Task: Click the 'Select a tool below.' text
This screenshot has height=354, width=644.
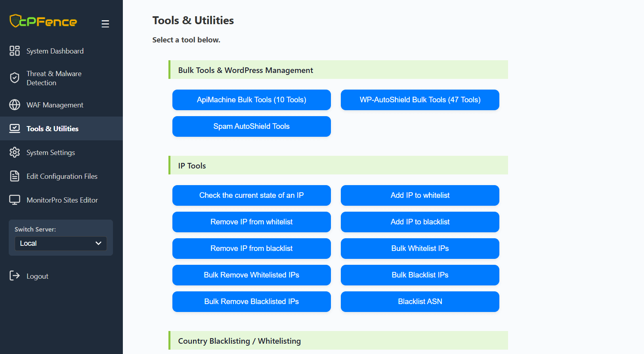Action: pos(186,40)
